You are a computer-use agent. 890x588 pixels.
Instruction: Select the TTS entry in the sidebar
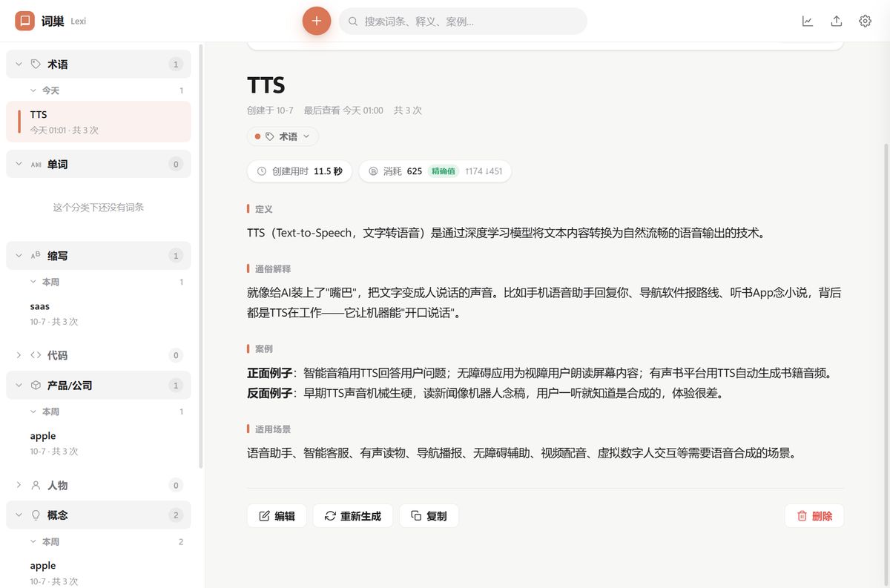[99, 122]
